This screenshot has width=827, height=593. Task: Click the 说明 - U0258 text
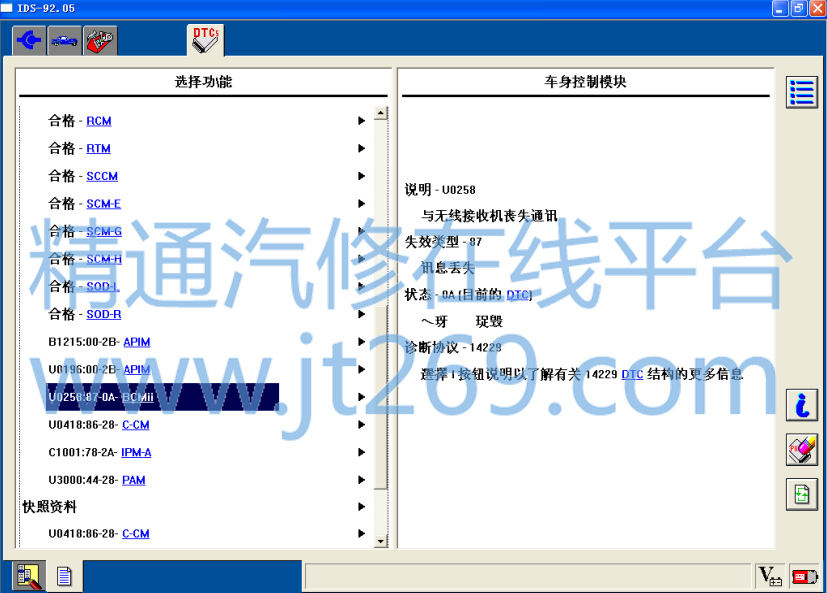point(440,189)
